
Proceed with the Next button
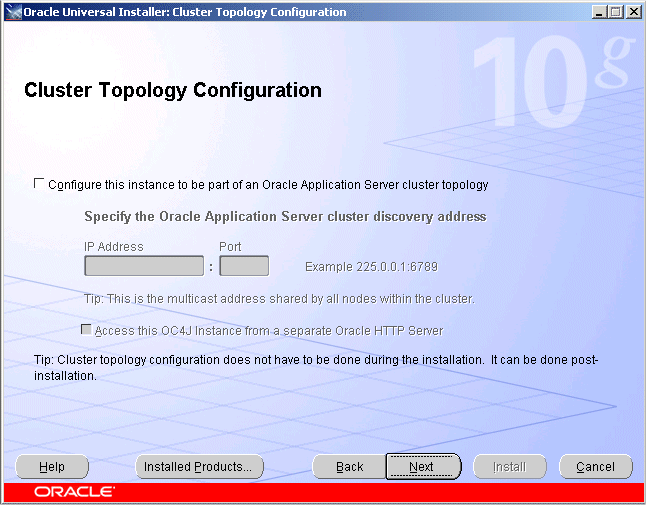point(424,467)
